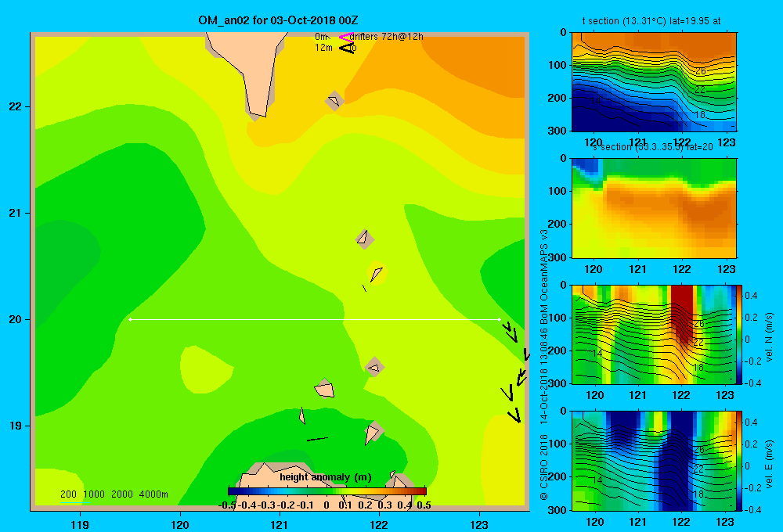Click the magenta drifter arrow legend symbol
Screen dimensions: 783x532
coord(345,37)
